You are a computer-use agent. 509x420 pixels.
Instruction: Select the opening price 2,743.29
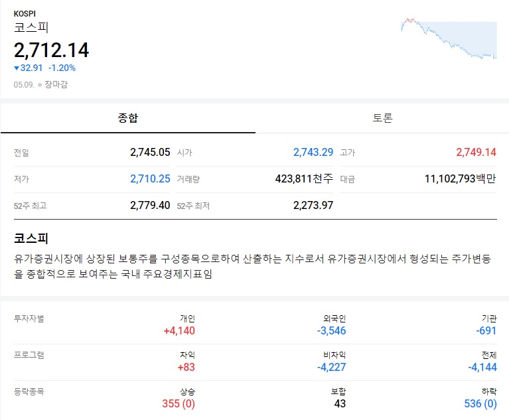point(313,152)
